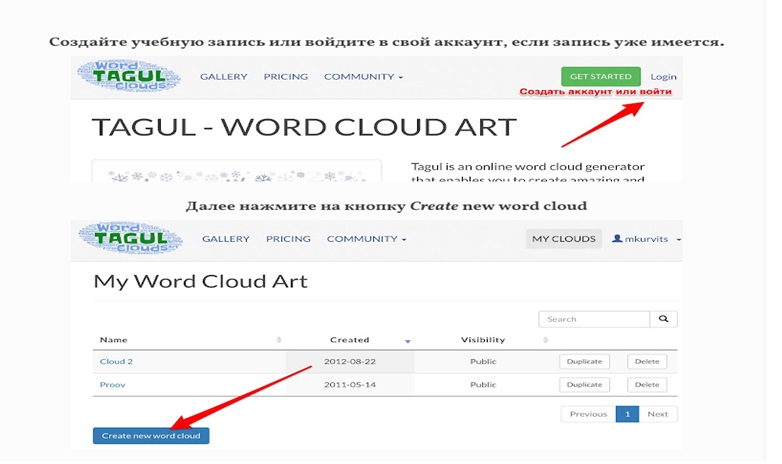This screenshot has height=464, width=782.
Task: Click the Tagul logo in the top screenshot
Action: pos(129,76)
